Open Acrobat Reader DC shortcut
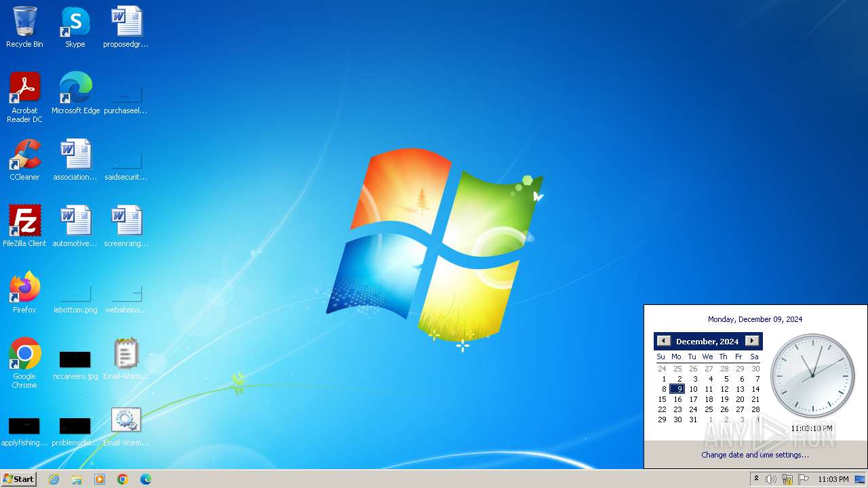The image size is (868, 488). coord(24,97)
